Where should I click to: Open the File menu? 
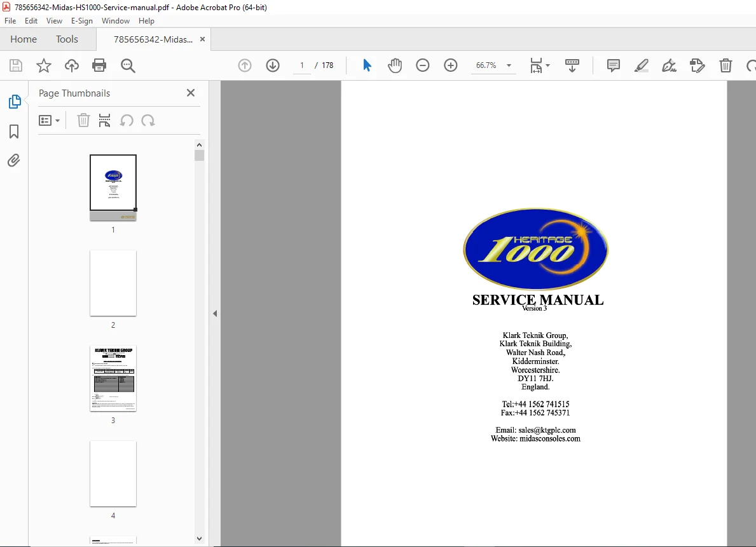[x=10, y=21]
